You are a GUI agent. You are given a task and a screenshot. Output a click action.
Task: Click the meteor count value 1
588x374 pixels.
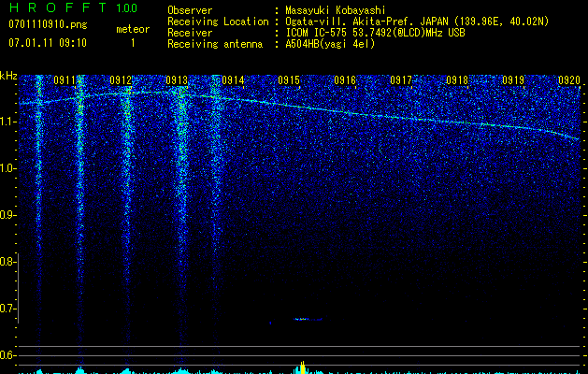pos(133,43)
